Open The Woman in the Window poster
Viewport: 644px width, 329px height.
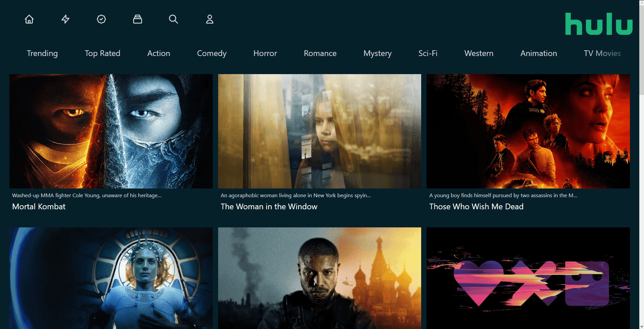(x=319, y=131)
